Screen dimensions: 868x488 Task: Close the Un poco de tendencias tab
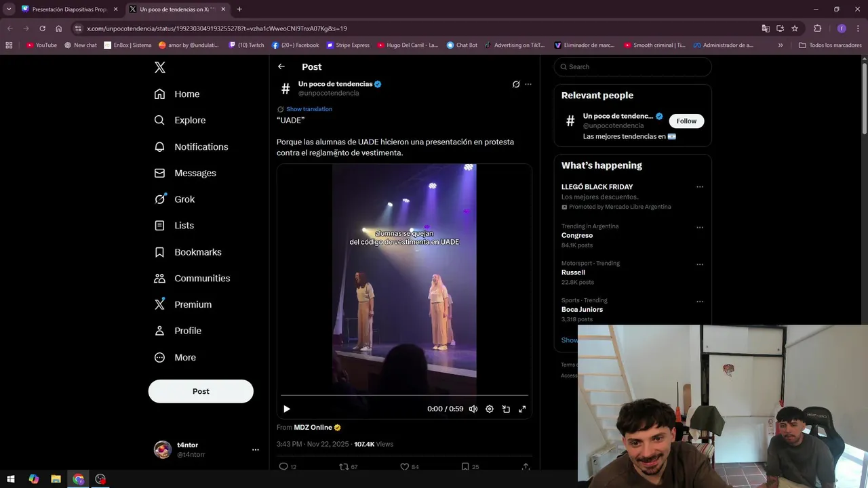223,9
